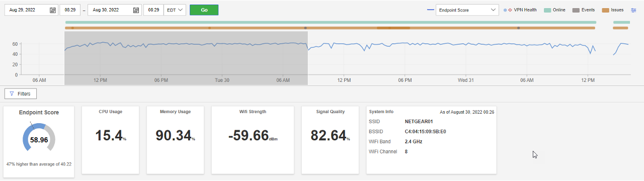The height and width of the screenshot is (181, 644).
Task: Open the start date calendar picker
Action: [53, 10]
